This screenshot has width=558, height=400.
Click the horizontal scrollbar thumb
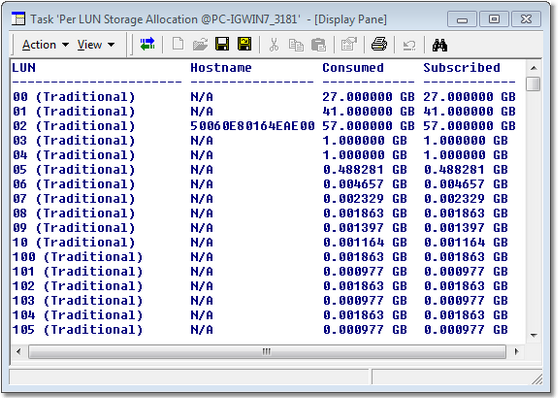click(x=267, y=352)
